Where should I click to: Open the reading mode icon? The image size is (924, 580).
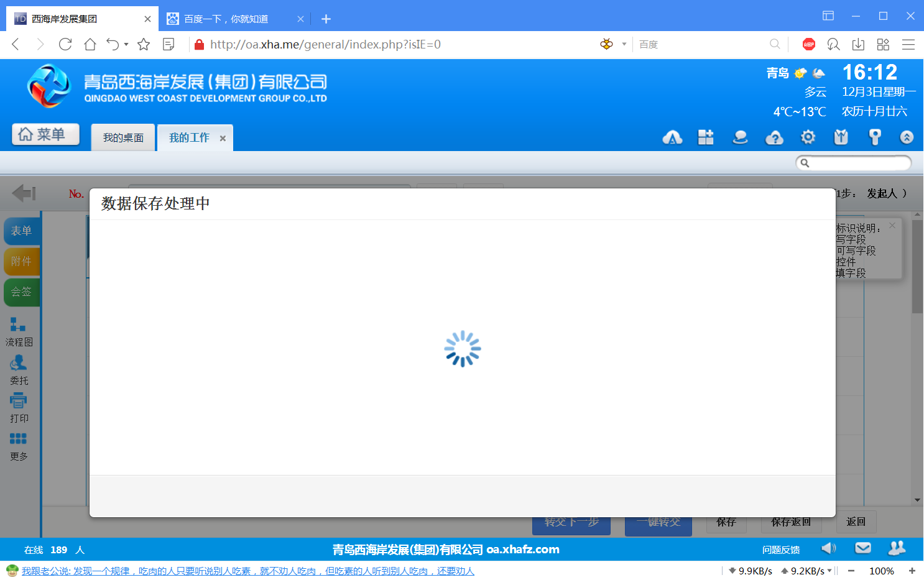[x=169, y=44]
